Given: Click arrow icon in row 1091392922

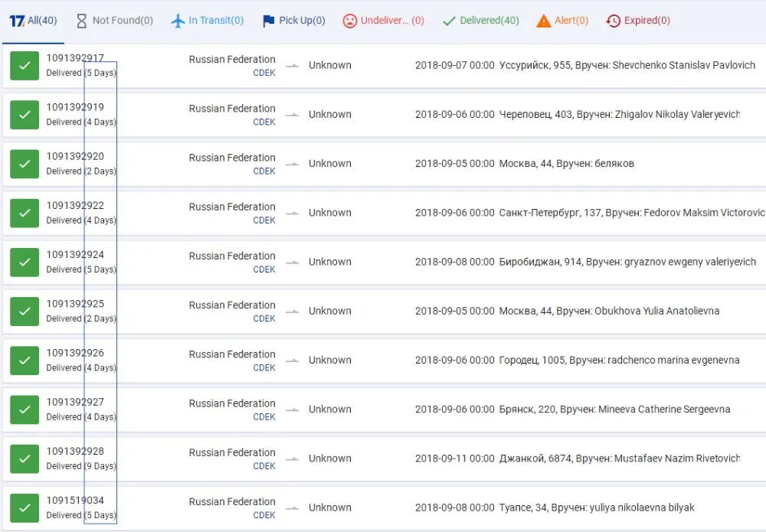Looking at the screenshot, I should (x=293, y=213).
